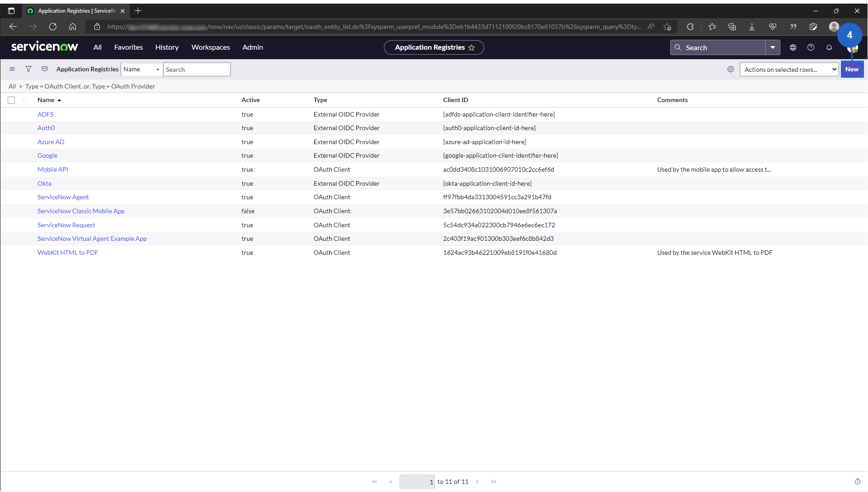Open Actions on selected rows dropdown
This screenshot has height=492, width=868.
[x=789, y=69]
